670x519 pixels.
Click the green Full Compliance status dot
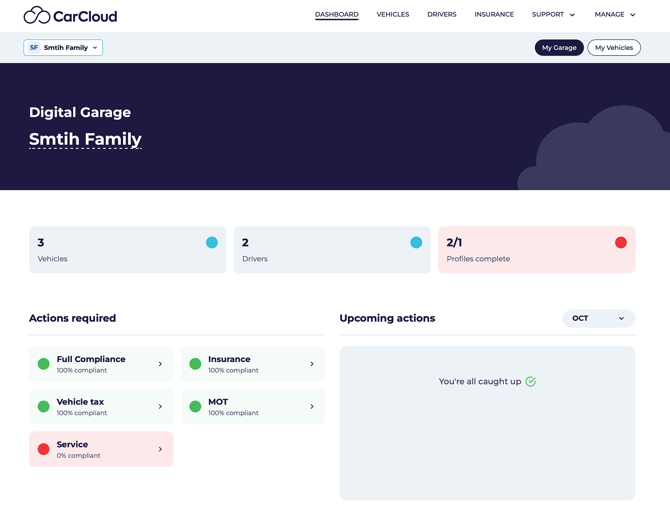(44, 364)
